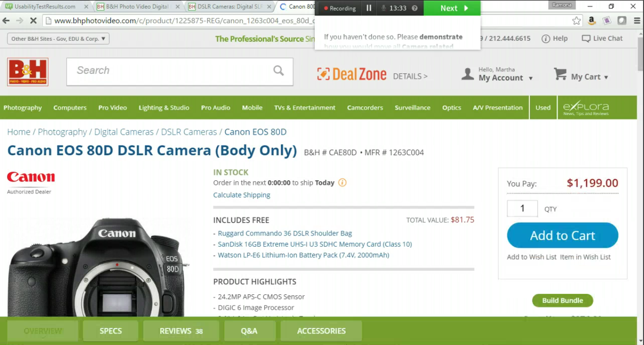Screen dimensions: 644x345
Task: Click the Deal Zone tag icon
Action: click(323, 74)
